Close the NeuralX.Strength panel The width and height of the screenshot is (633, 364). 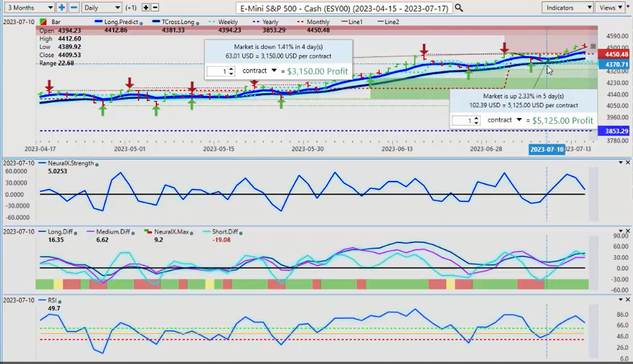pos(628,163)
